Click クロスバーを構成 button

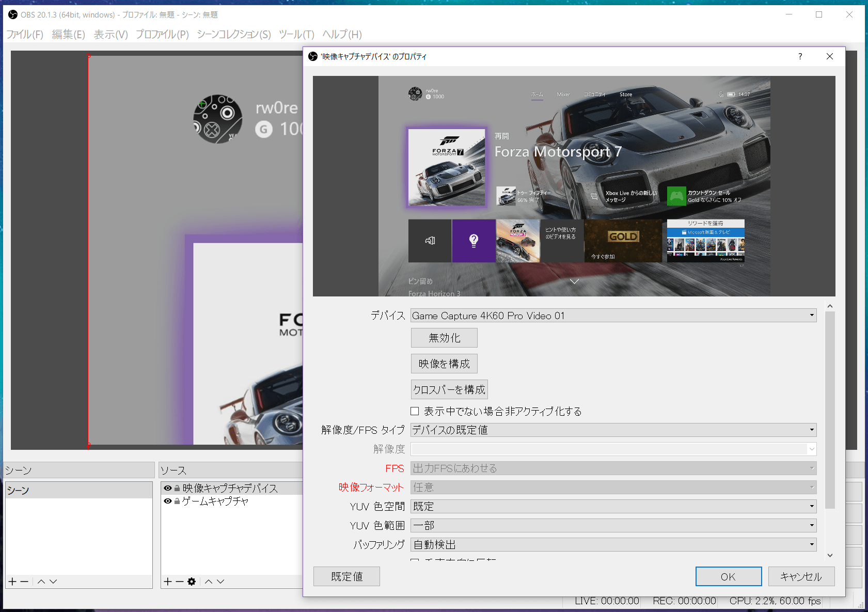(x=449, y=389)
